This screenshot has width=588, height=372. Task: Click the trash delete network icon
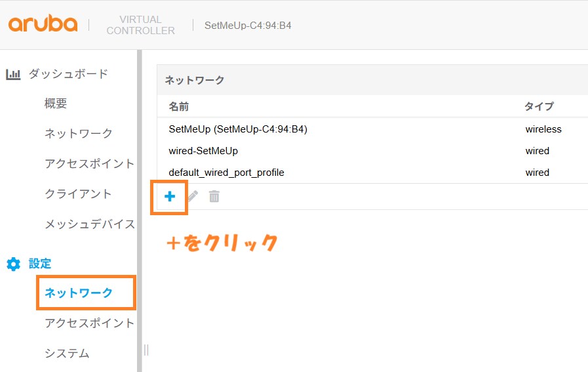point(214,196)
